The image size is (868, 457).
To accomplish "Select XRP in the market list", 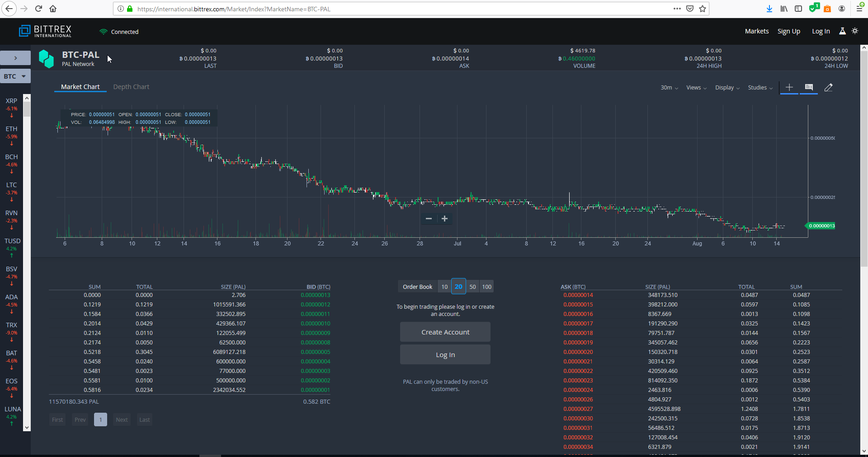I will point(11,108).
